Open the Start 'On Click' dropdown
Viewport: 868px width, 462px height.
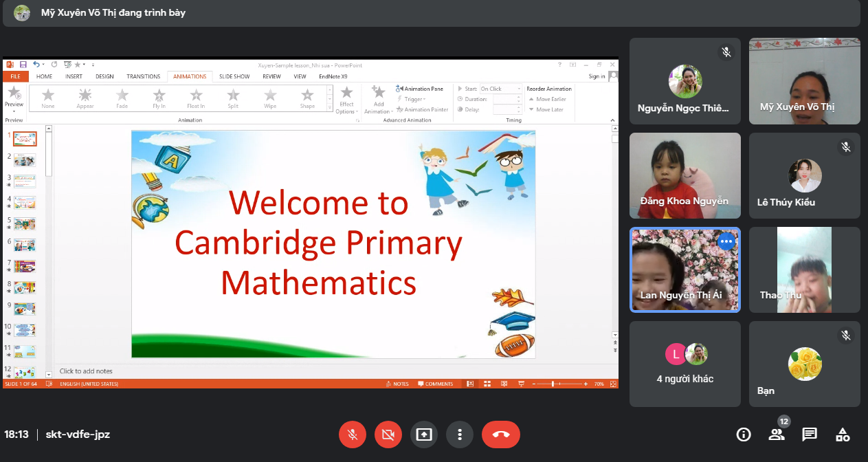tap(500, 89)
